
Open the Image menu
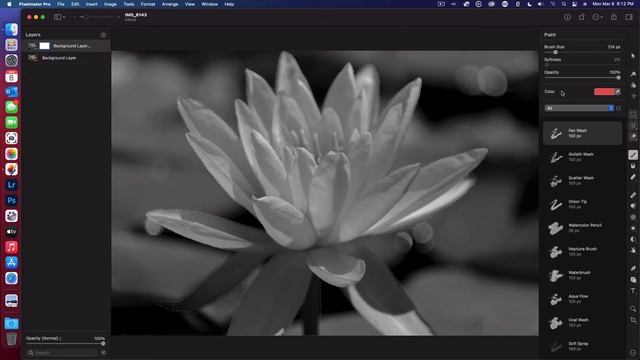click(x=110, y=4)
